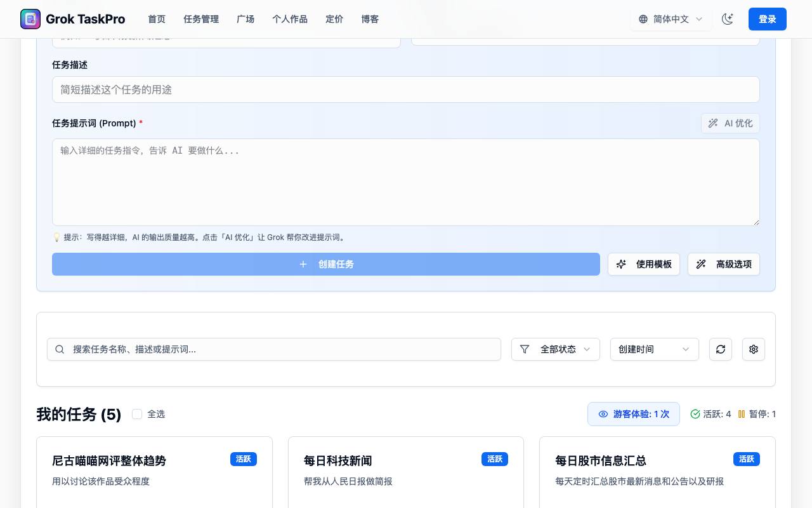This screenshot has width=812, height=508.
Task: Click 活跃 badge on 每日科技新闻 card
Action: pos(495,459)
